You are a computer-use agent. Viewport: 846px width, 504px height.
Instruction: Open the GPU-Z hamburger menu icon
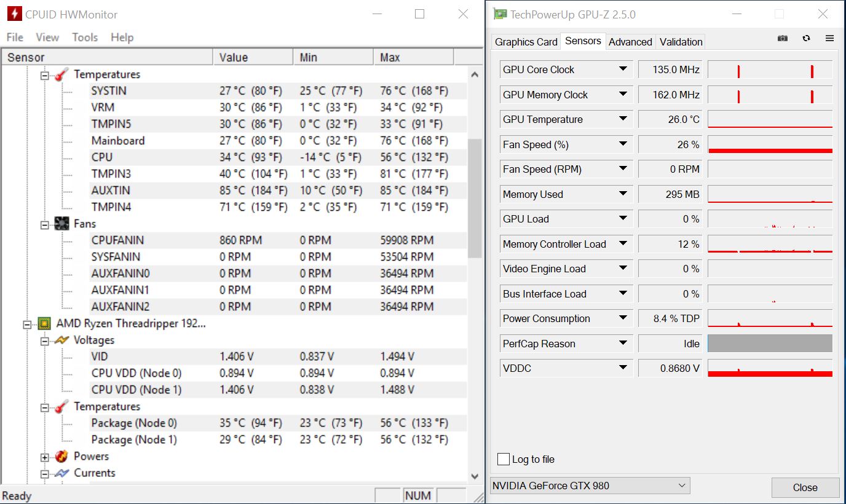[x=829, y=38]
